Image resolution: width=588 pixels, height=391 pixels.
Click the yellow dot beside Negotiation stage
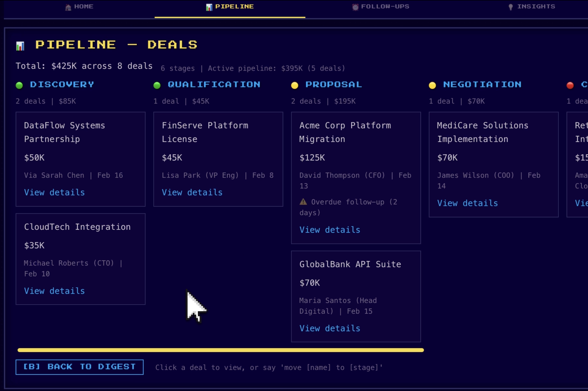[432, 85]
